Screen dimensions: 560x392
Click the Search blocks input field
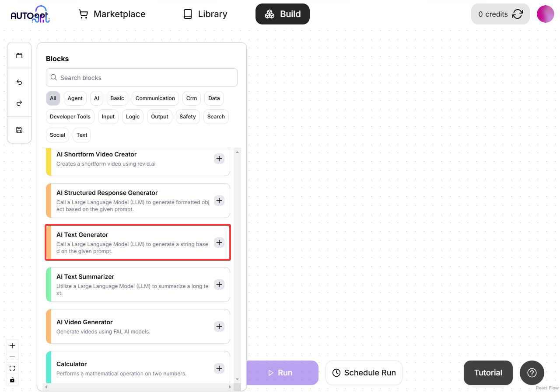coord(142,78)
